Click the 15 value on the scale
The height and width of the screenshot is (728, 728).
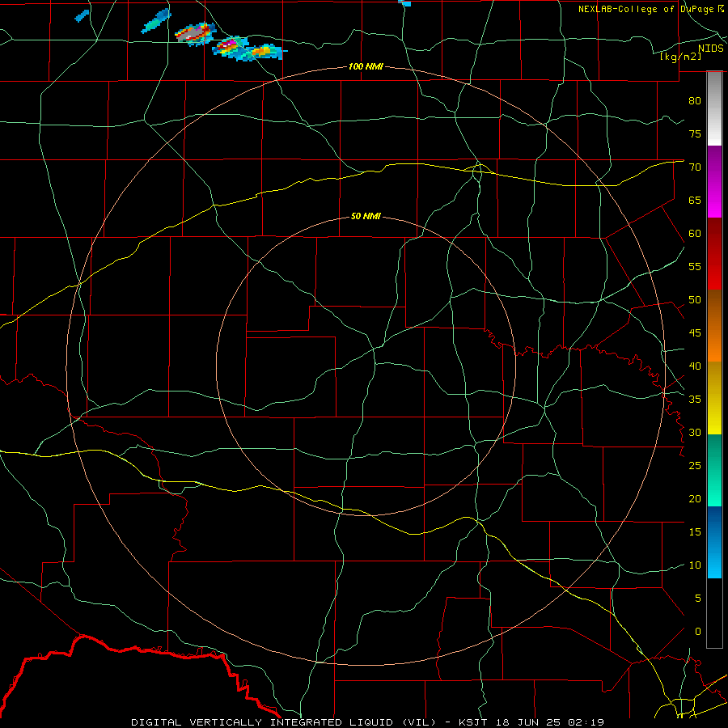tap(695, 532)
